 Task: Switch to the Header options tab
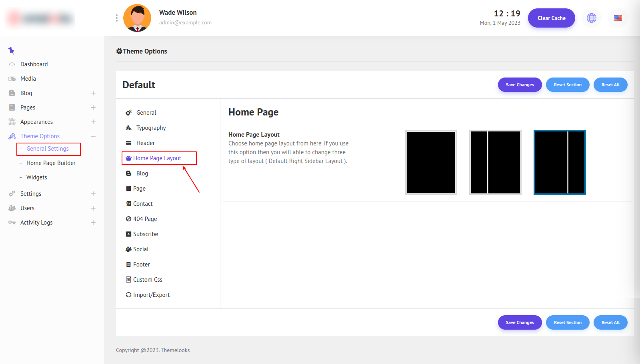(145, 143)
